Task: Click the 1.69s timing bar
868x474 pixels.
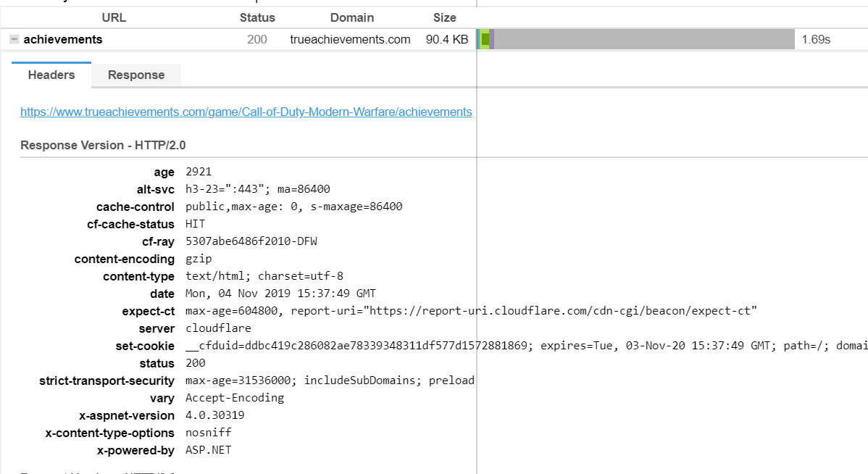Action: click(635, 39)
